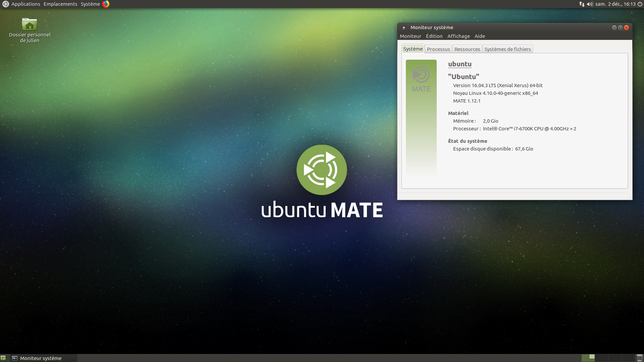Click the ubuntu hostname heading
Viewport: 644px width, 362px height.
coord(460,64)
